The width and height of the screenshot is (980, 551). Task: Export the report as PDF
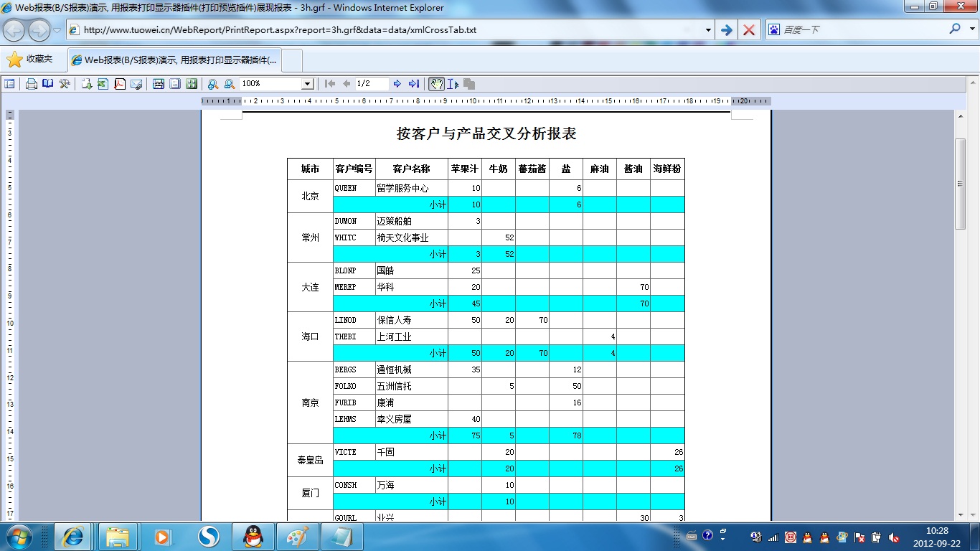click(120, 84)
